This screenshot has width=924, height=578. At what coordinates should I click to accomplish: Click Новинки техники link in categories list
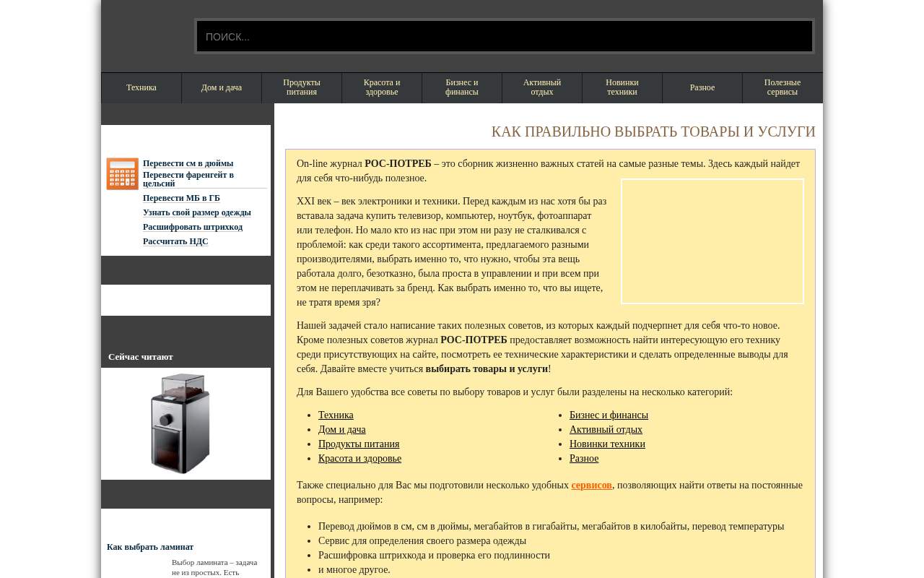tap(607, 444)
